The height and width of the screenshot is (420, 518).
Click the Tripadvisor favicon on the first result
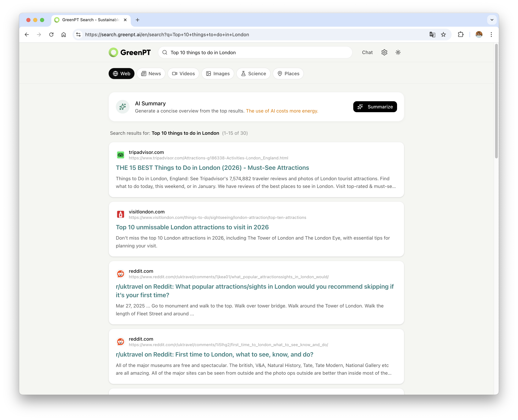coord(120,155)
